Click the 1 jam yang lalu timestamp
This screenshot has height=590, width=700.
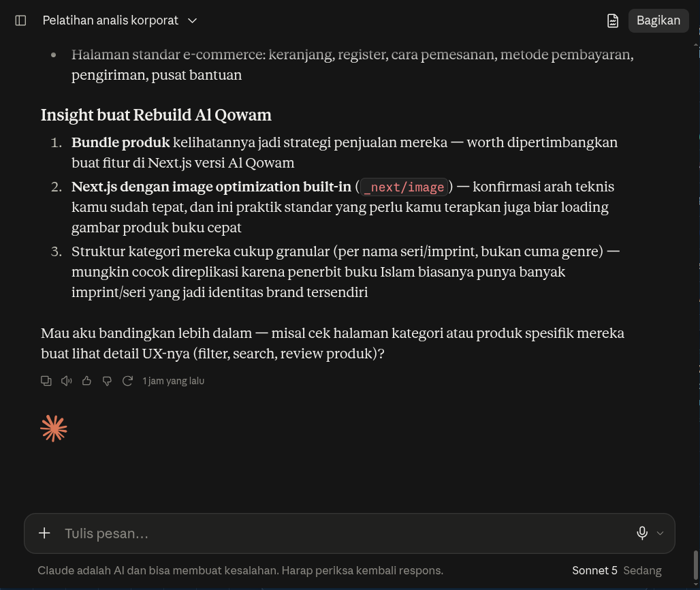pos(173,381)
